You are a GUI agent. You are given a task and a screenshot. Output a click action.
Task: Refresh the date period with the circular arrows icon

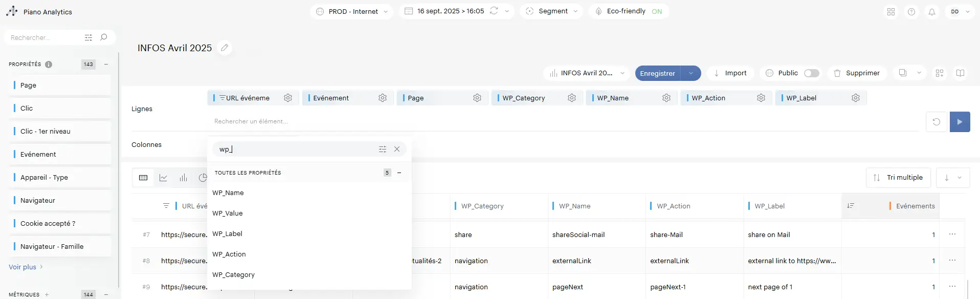coord(494,11)
